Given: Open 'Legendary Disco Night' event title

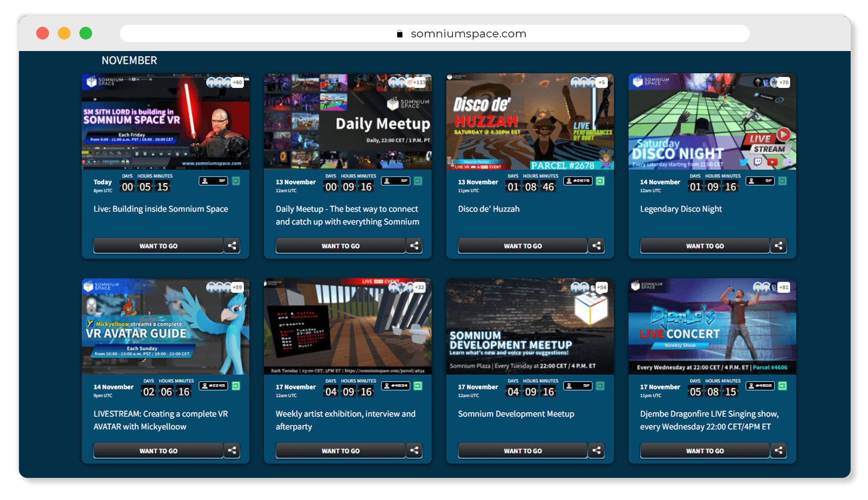Looking at the screenshot, I should tap(681, 209).
